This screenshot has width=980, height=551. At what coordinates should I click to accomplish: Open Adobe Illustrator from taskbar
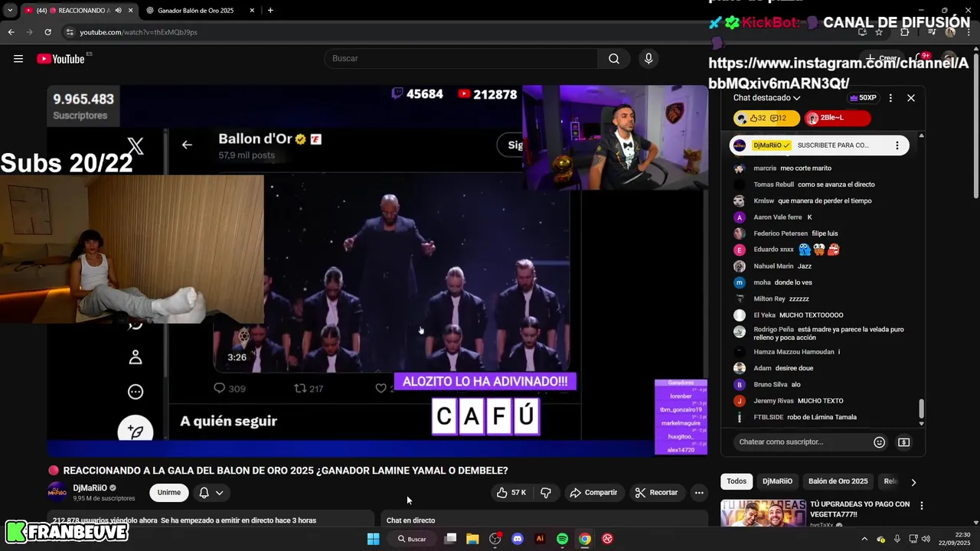point(540,539)
